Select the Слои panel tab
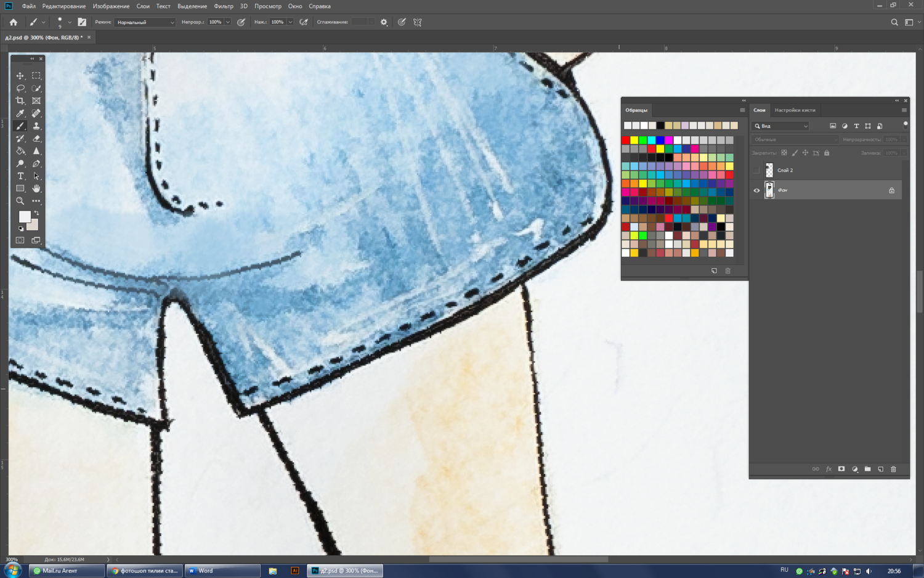924x578 pixels. (759, 110)
